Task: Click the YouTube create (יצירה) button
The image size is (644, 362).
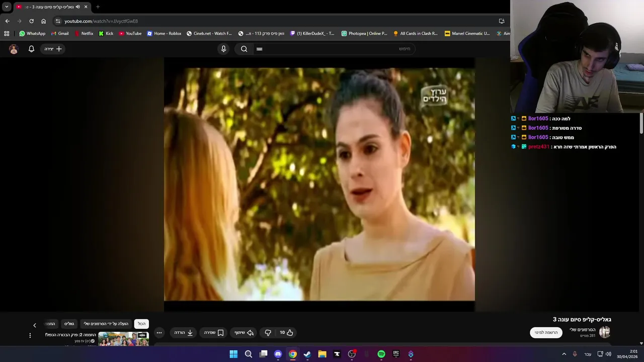Action: coord(53,49)
